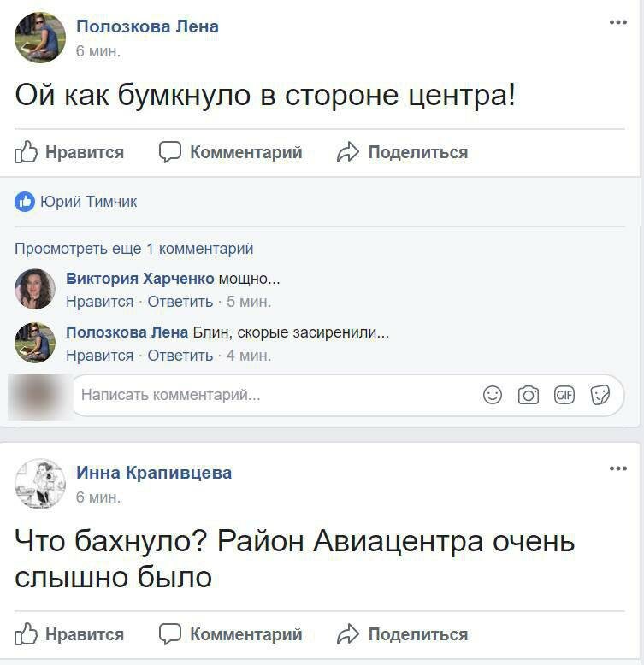Share the first post via Поделиться
644x665 pixels.
(403, 153)
